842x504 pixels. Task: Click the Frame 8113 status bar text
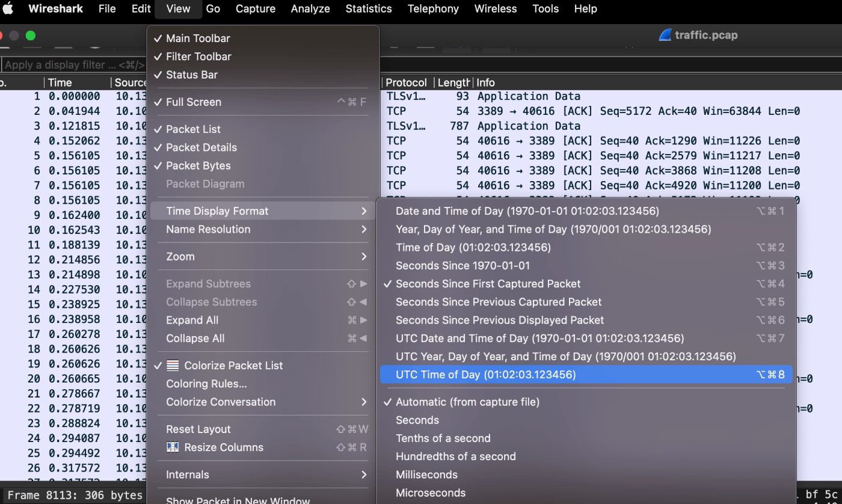click(x=75, y=495)
